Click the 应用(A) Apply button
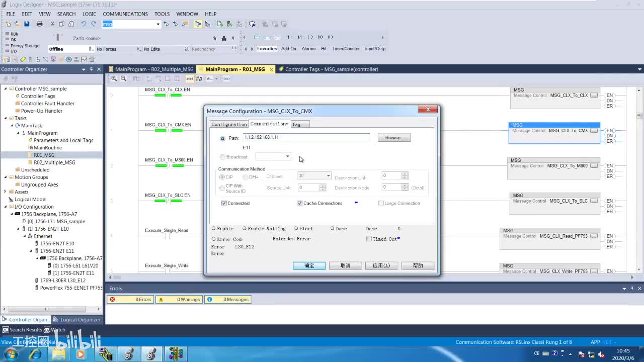644x362 pixels. pyautogui.click(x=381, y=265)
